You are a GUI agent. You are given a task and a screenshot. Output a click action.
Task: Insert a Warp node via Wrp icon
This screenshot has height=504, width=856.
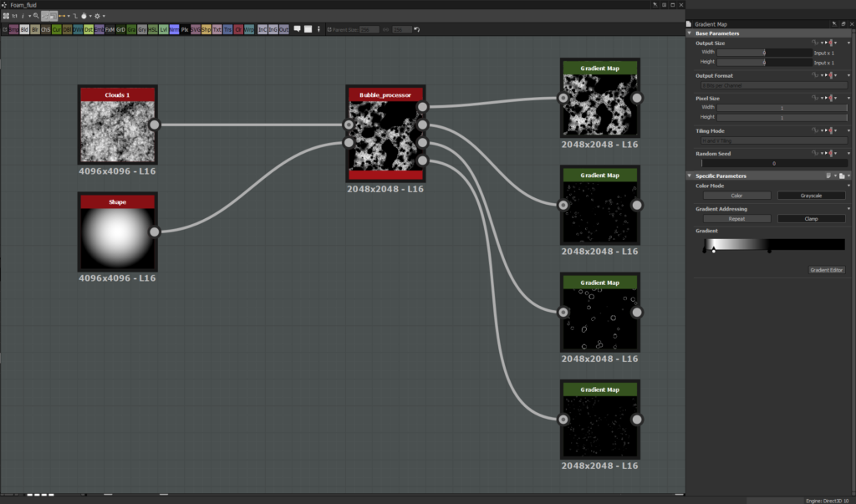pos(249,29)
